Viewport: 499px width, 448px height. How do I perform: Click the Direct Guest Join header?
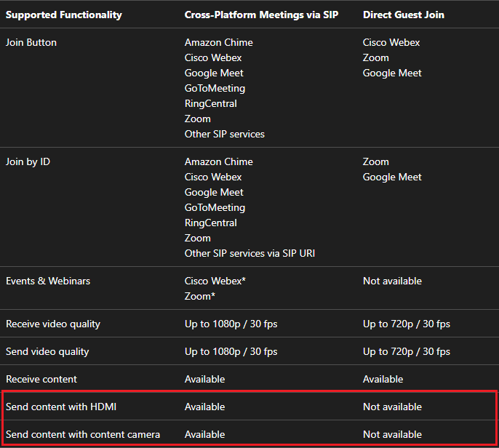click(x=404, y=15)
